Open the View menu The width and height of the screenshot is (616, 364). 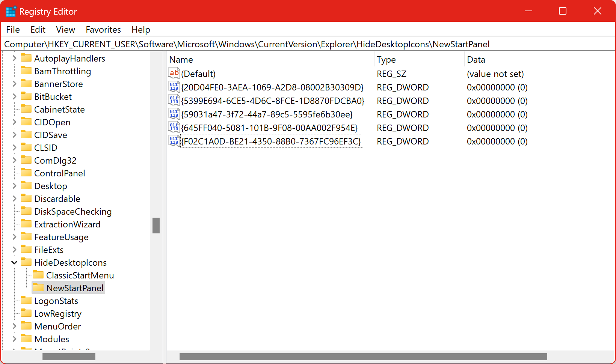pos(66,30)
